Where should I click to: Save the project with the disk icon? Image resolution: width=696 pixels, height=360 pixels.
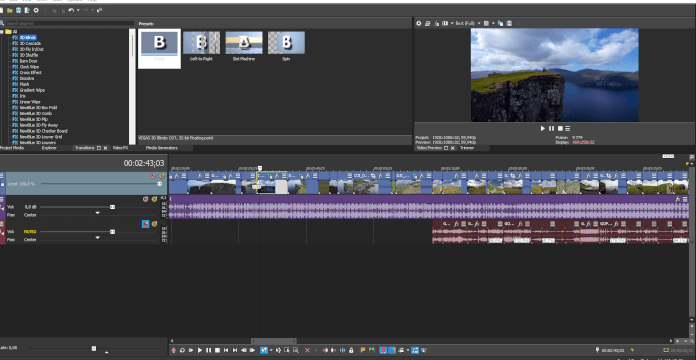[x=18, y=10]
